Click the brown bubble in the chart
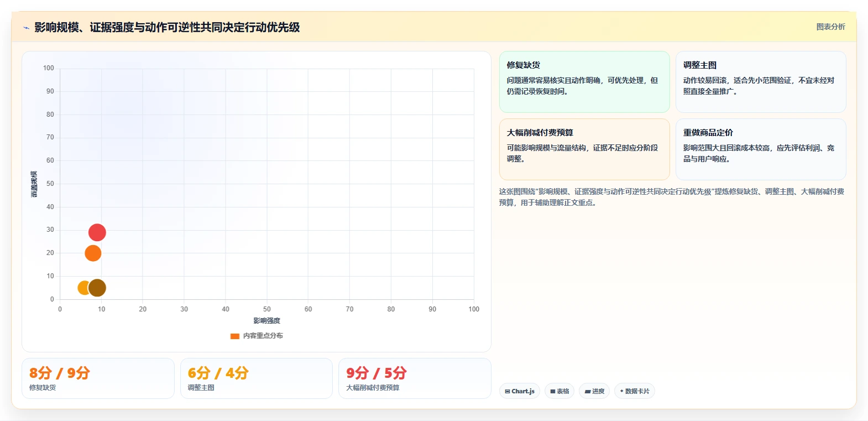The width and height of the screenshot is (868, 421). (97, 288)
